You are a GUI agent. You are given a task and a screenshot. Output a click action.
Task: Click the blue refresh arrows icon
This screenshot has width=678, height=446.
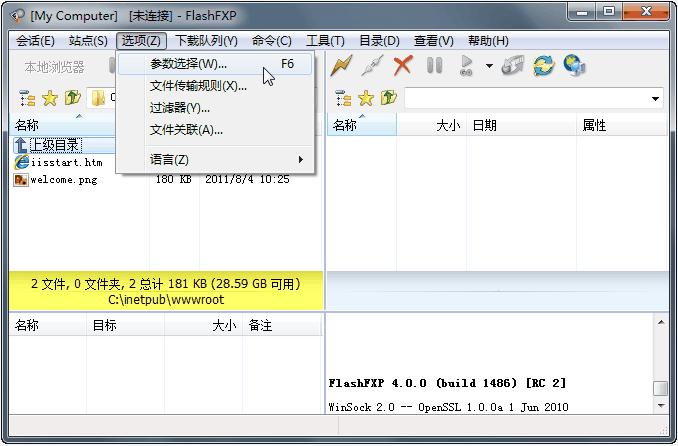pos(543,66)
